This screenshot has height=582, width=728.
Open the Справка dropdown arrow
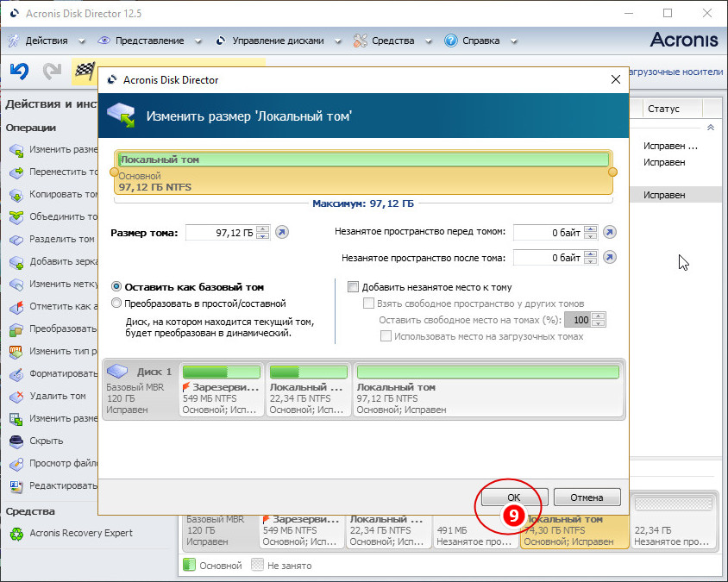tap(514, 41)
